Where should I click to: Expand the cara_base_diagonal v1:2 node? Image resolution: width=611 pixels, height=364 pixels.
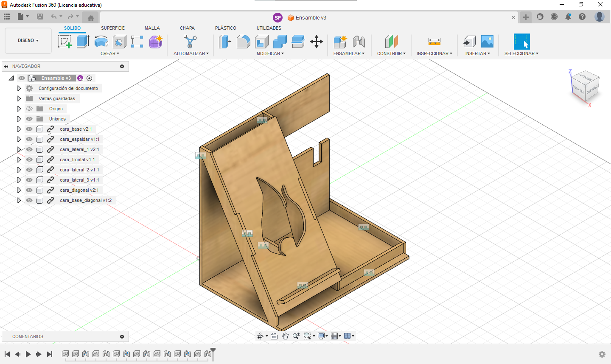[x=19, y=200]
